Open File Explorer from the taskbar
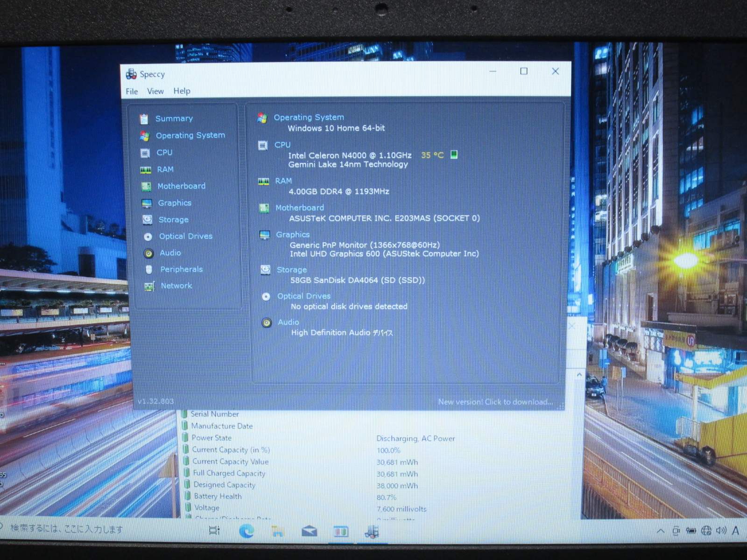The image size is (747, 560). click(278, 532)
